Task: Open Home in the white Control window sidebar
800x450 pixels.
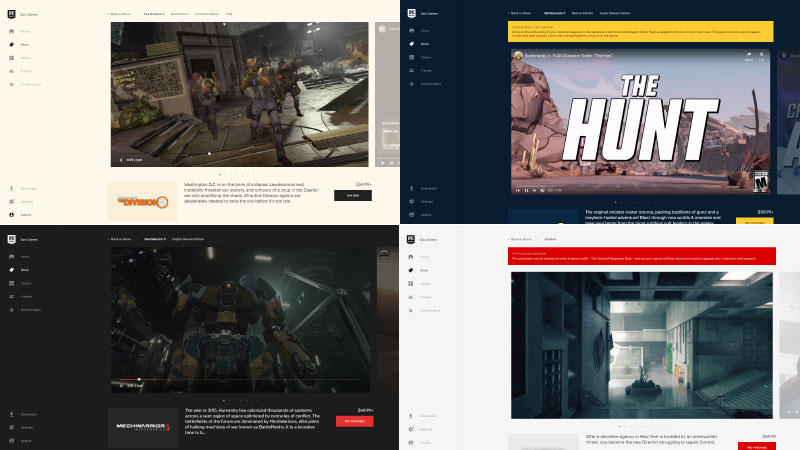Action: pos(419,257)
